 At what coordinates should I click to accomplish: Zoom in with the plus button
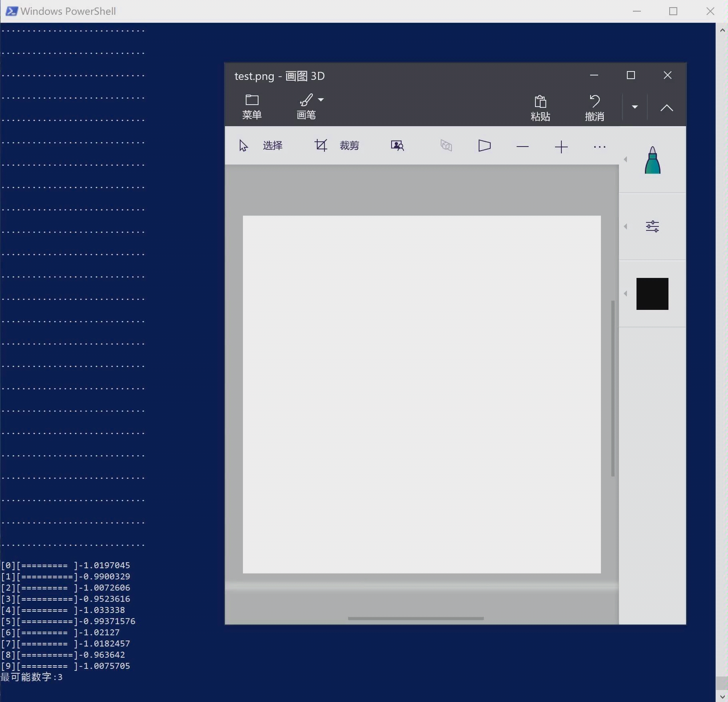[561, 147]
